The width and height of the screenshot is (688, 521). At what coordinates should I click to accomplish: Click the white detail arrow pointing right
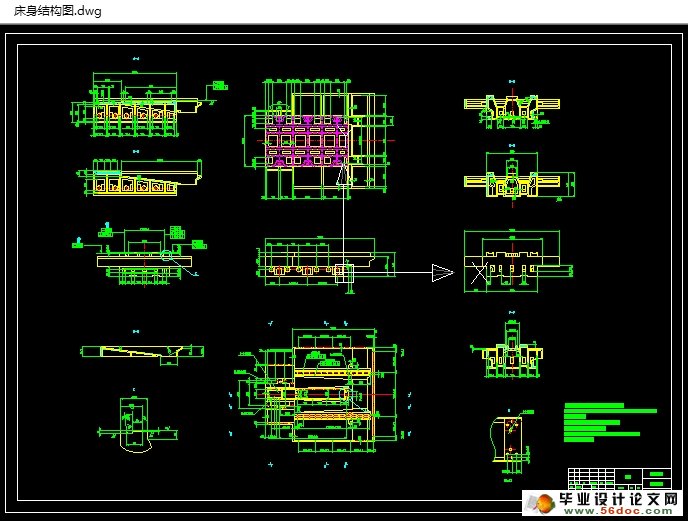point(443,272)
